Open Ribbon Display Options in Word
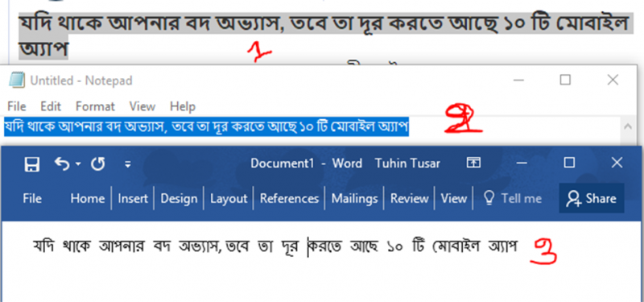Image resolution: width=644 pixels, height=302 pixels. click(473, 163)
